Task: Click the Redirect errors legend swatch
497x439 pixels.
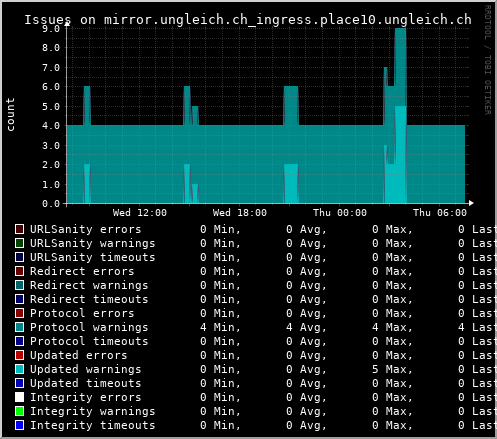Action: tap(20, 271)
